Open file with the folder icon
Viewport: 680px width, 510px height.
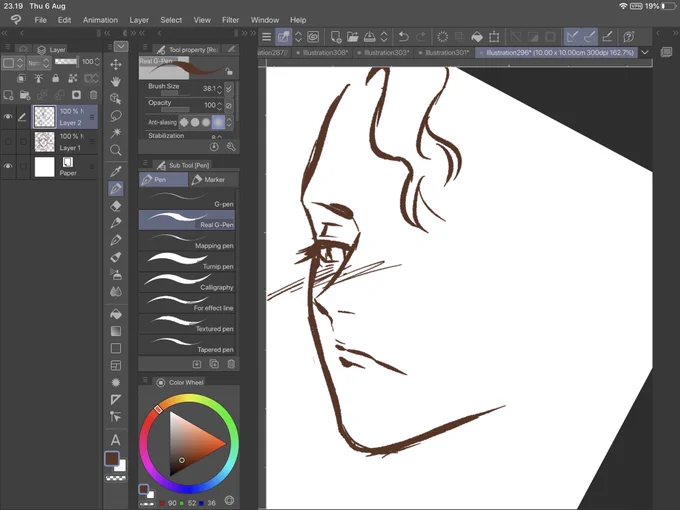(353, 37)
